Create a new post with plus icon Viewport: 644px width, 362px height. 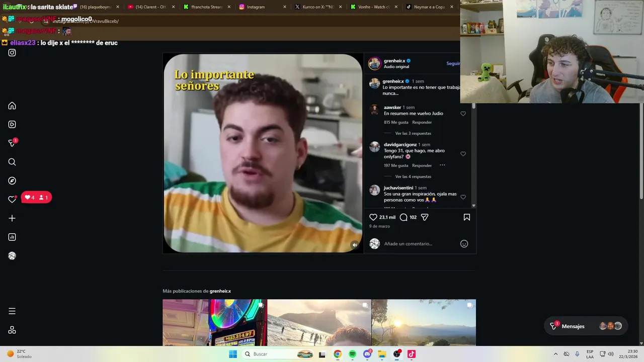tap(12, 218)
